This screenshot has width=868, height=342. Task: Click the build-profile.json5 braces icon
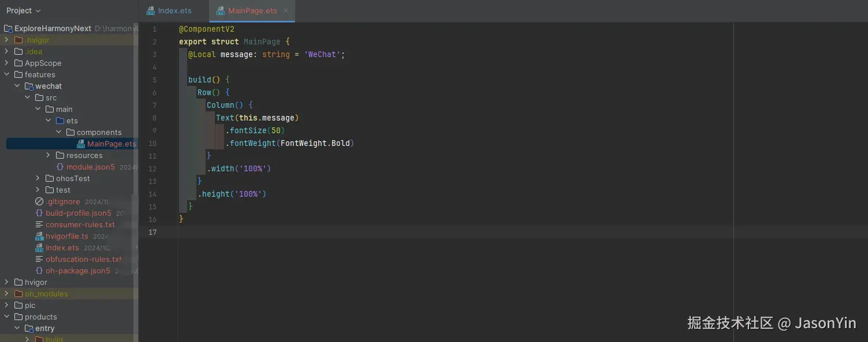click(x=39, y=213)
